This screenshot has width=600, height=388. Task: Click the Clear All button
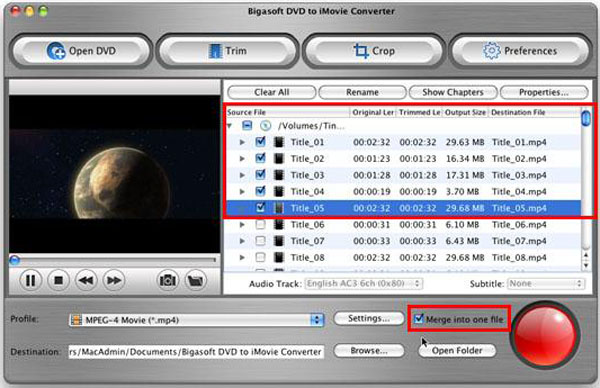click(x=272, y=92)
